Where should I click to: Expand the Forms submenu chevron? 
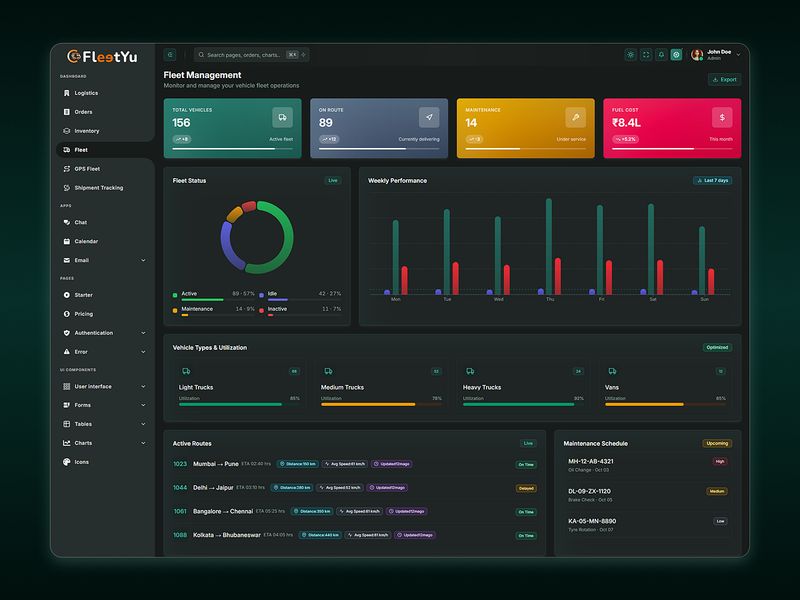coord(143,405)
